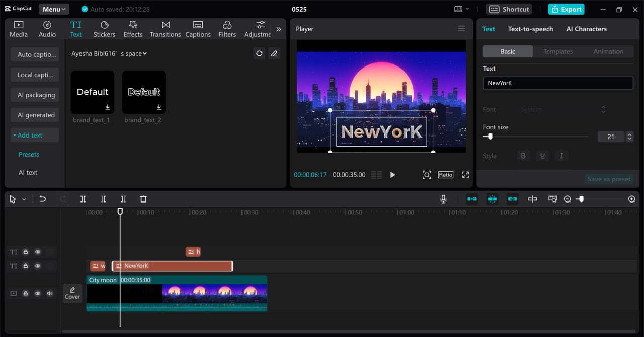Click the font size stepper arrows
644x337 pixels.
tap(629, 137)
